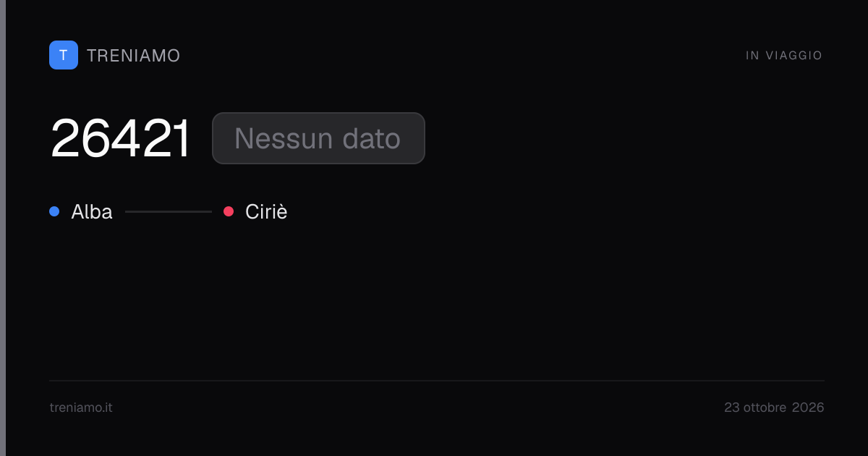Select the TRENIAMO brand name
This screenshot has width=868, height=456.
(133, 56)
